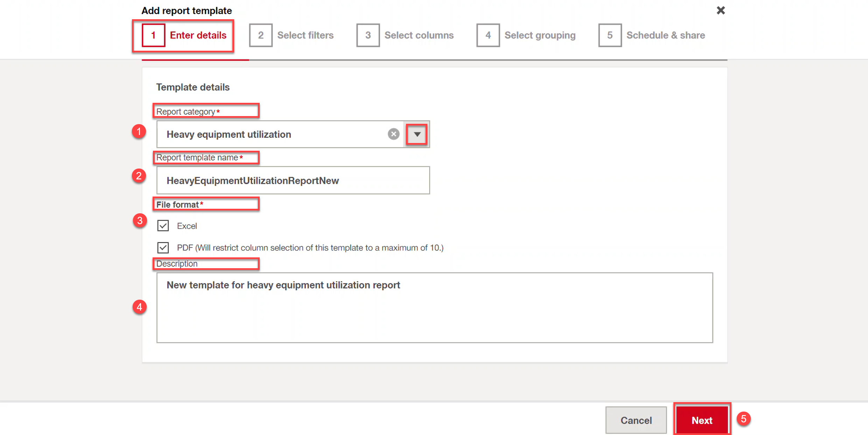Close the Add report template dialog
The height and width of the screenshot is (435, 868).
(721, 10)
